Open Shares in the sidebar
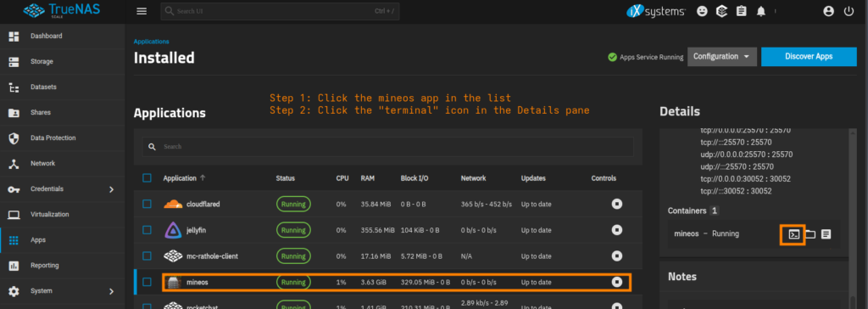The width and height of the screenshot is (868, 309). (63, 113)
